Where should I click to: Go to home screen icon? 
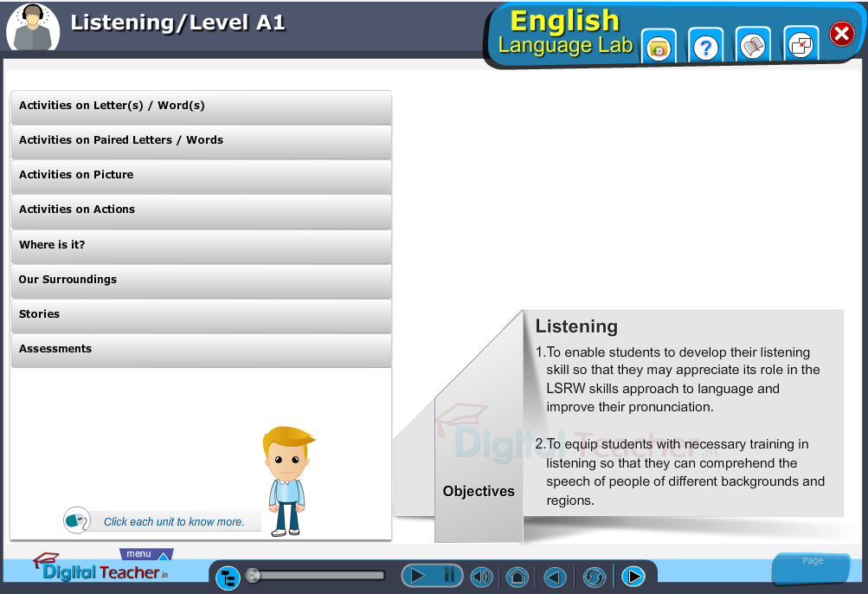518,577
